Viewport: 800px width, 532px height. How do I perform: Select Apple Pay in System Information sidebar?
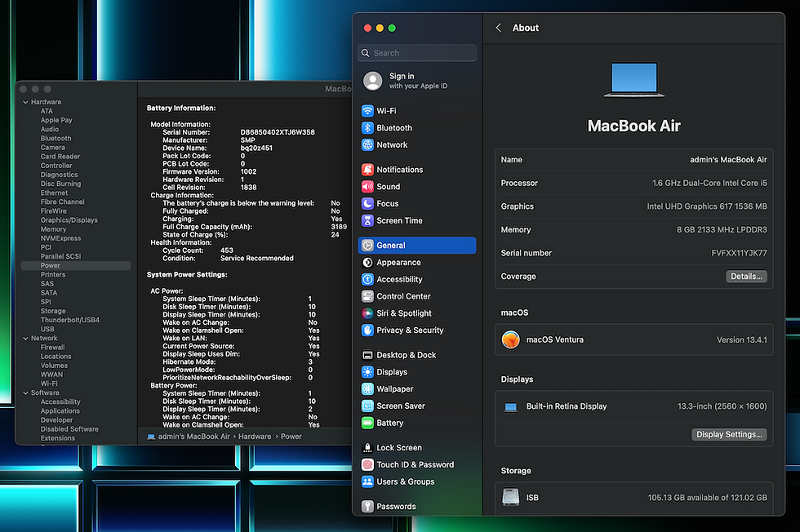56,121
